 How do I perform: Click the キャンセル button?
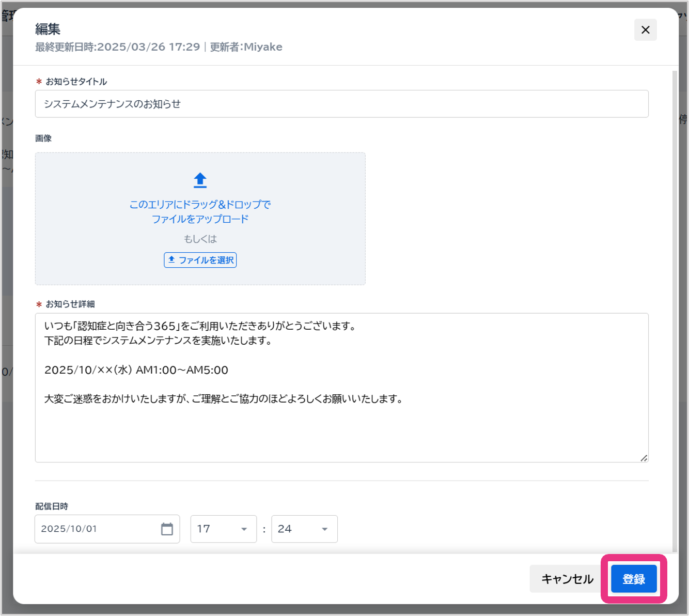567,579
